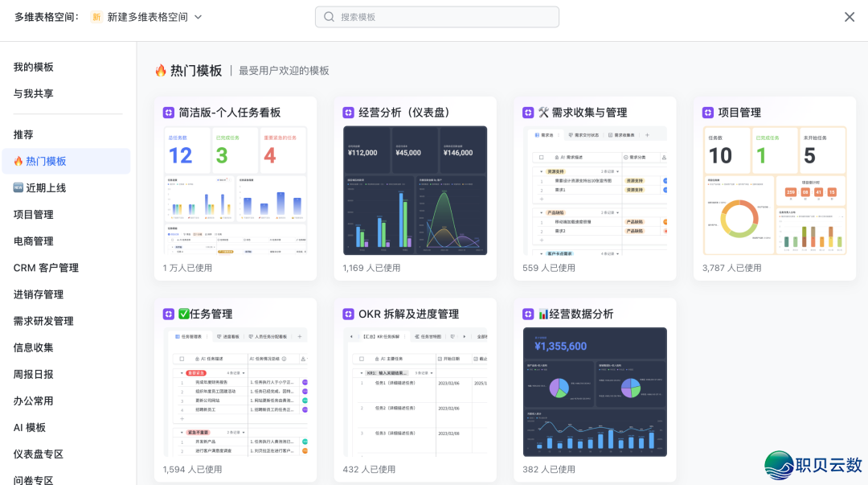Image resolution: width=868 pixels, height=485 pixels.
Task: Click the 经营分析 dashboard preview thumbnail
Action: (x=415, y=189)
